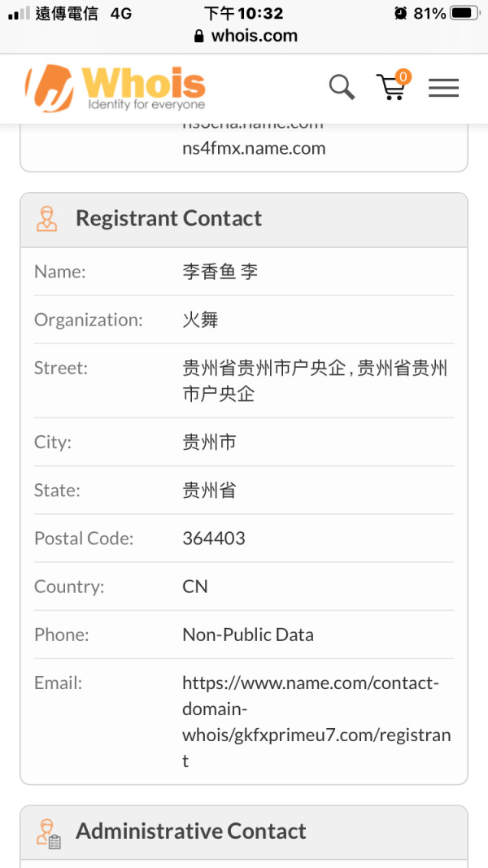Click the Non-Public Data phone value
Viewport: 488px width, 868px height.
[247, 635]
